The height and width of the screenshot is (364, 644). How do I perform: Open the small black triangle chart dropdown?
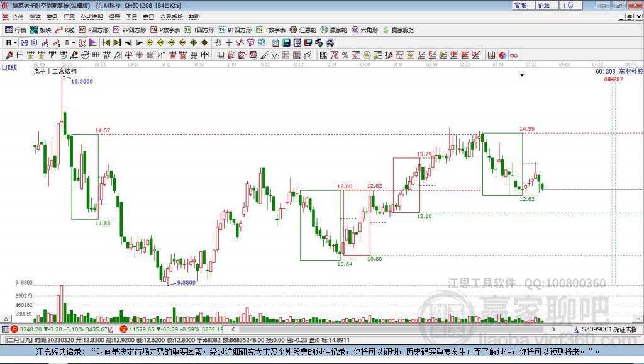(x=522, y=76)
